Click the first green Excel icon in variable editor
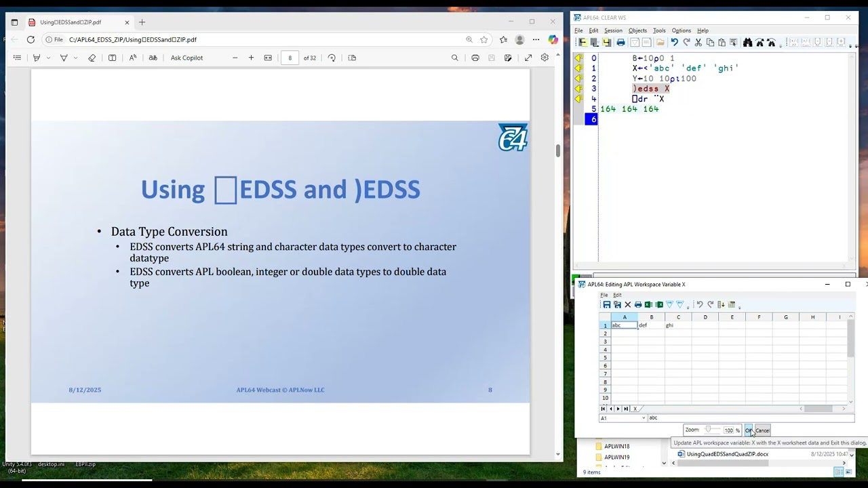Image resolution: width=868 pixels, height=488 pixels. coord(648,305)
